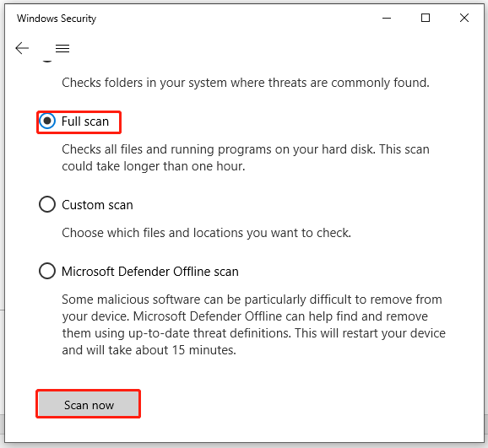
Task: Select the partially hidden Quick scan radio
Action: click(47, 61)
